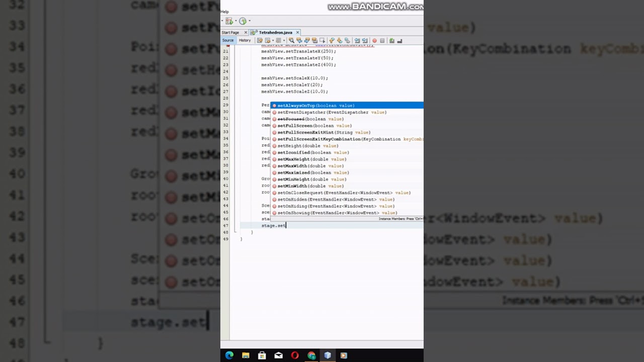Click Find Next Occurrence icon

click(307, 40)
